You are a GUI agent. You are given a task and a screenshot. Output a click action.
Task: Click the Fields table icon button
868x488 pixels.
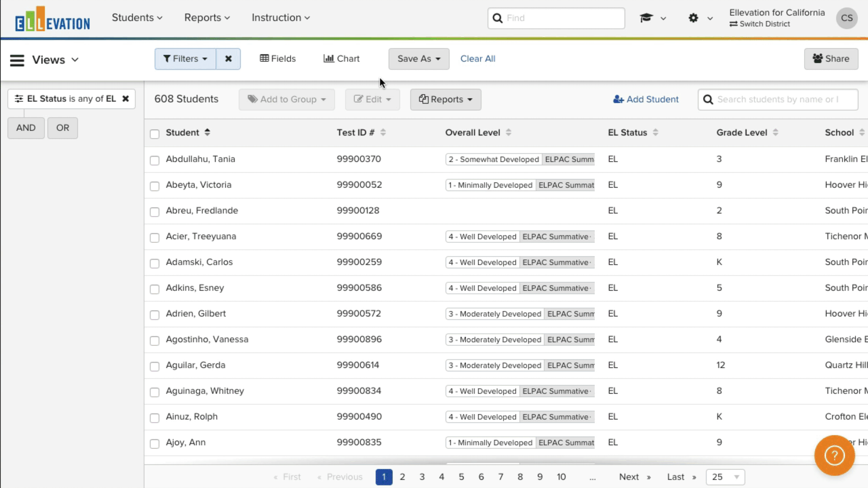click(278, 59)
